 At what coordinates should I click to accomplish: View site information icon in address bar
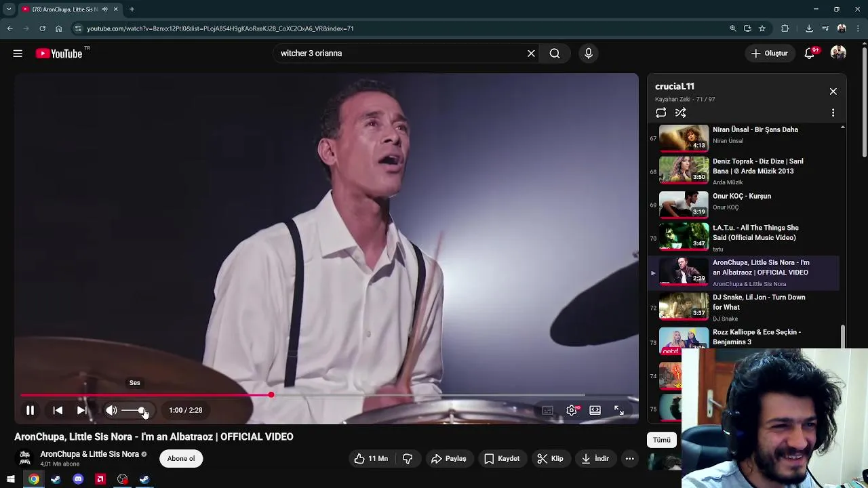[x=78, y=28]
